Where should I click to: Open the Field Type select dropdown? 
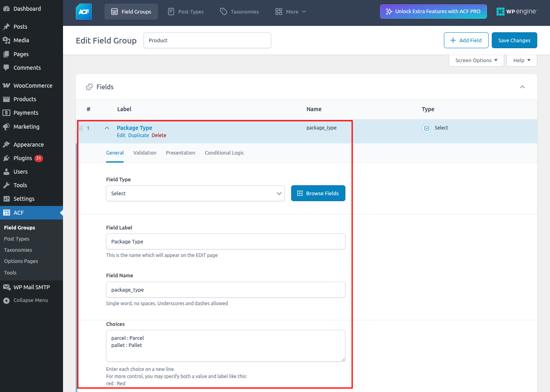click(195, 193)
